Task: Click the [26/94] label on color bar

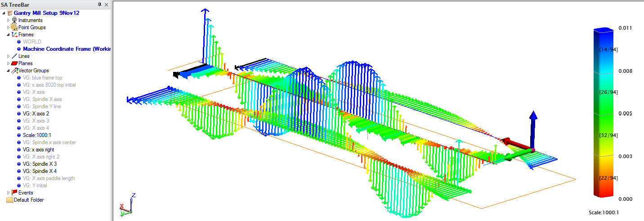Action: (x=608, y=93)
